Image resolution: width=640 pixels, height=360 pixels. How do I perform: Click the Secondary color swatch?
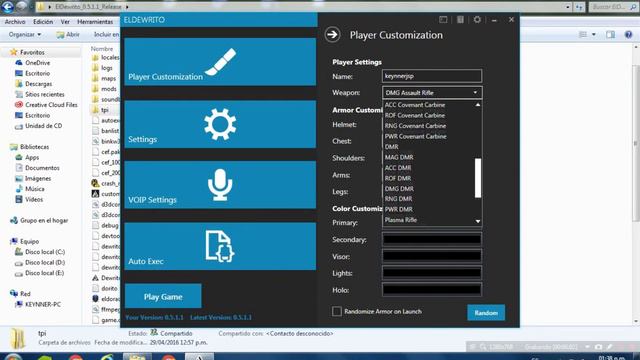[x=432, y=240]
